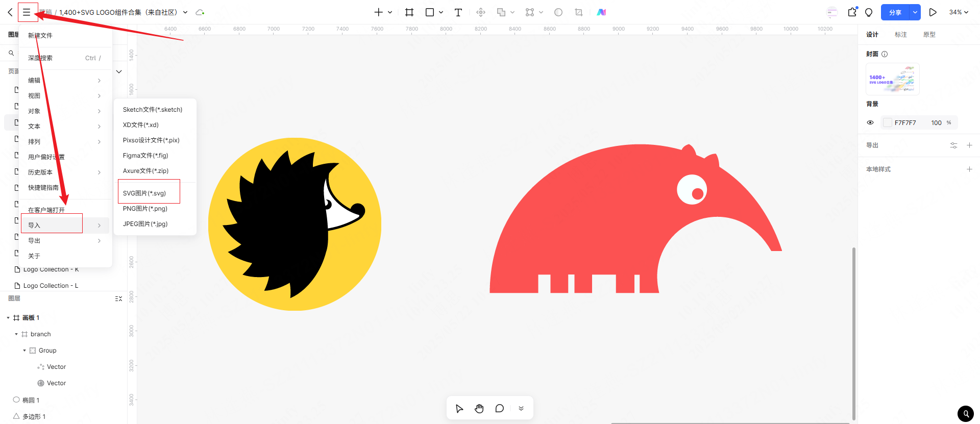This screenshot has height=424, width=980.
Task: Open the share button dropdown arrow
Action: tap(915, 12)
